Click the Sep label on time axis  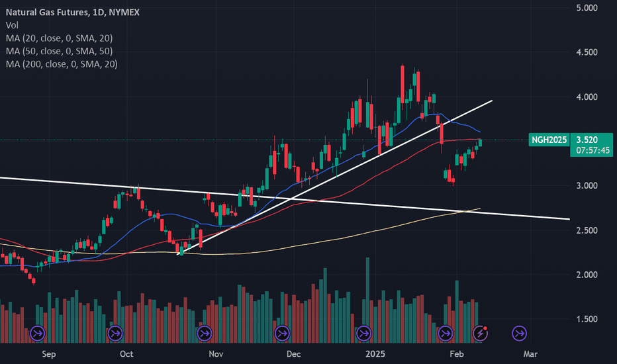click(x=49, y=354)
